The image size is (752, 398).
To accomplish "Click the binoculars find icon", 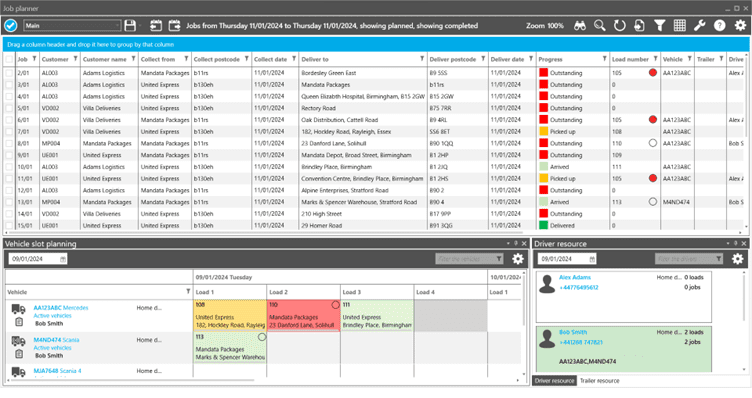I will pos(580,25).
